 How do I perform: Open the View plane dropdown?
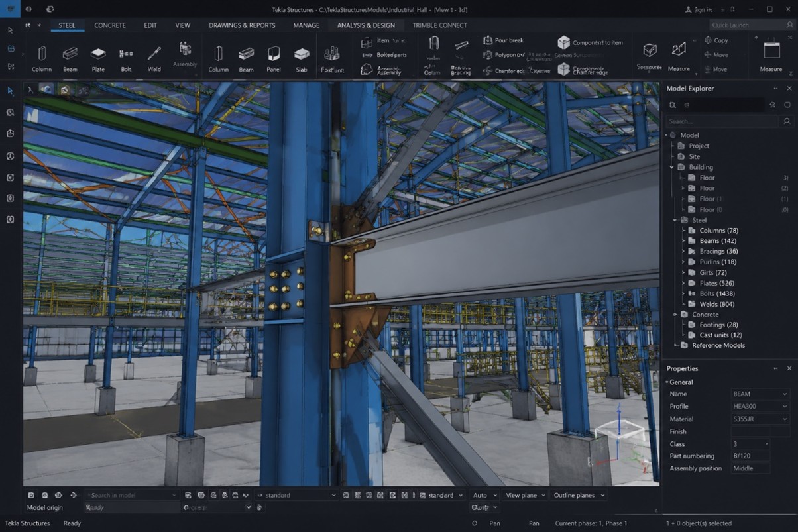pos(525,495)
